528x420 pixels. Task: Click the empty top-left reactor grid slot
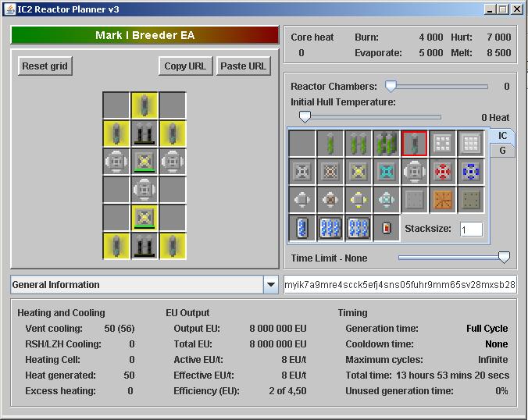[x=116, y=105]
